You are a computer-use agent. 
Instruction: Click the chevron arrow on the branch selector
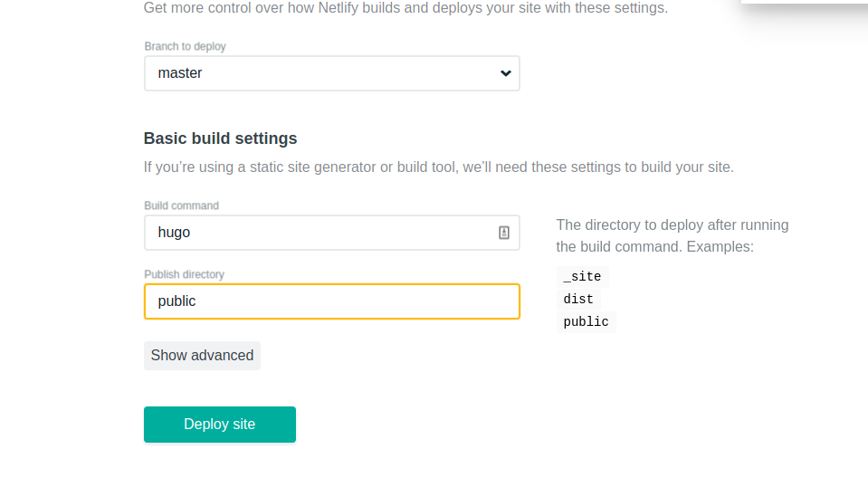[x=506, y=73]
